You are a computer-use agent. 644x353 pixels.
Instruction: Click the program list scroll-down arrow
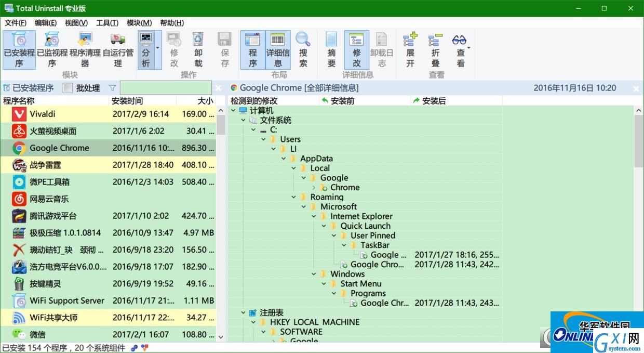[221, 337]
